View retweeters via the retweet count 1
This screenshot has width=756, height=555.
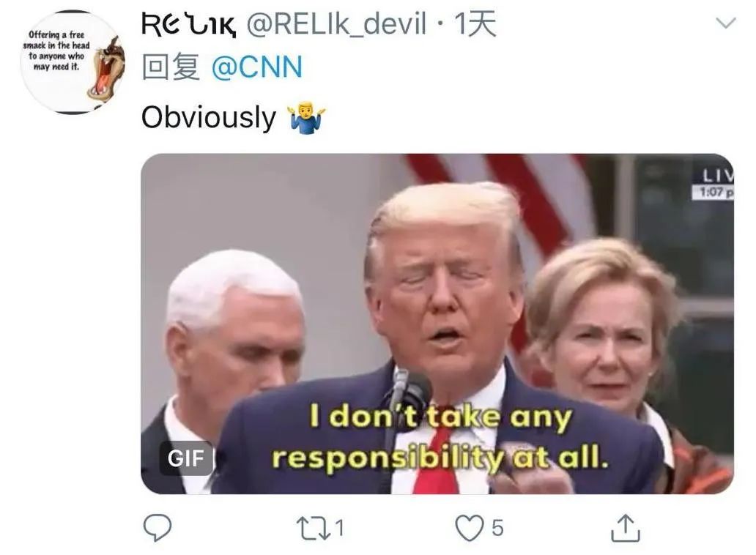tap(339, 528)
